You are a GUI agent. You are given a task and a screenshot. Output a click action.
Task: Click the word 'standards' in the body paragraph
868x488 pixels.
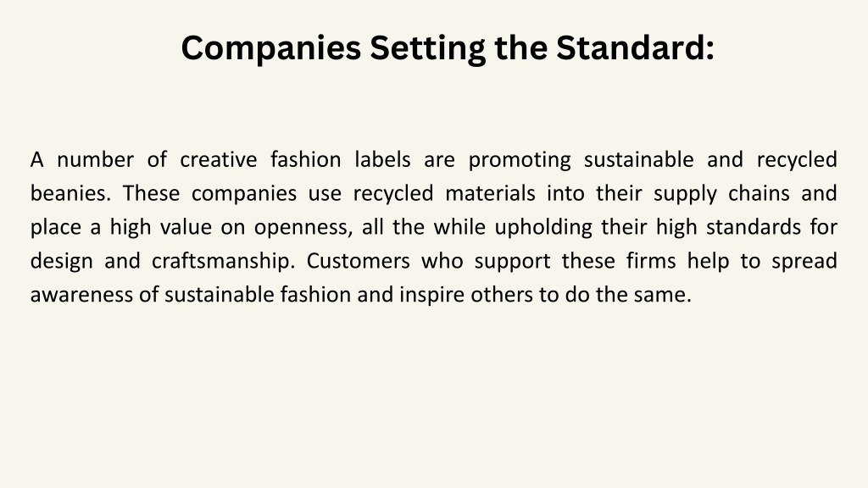click(x=754, y=227)
